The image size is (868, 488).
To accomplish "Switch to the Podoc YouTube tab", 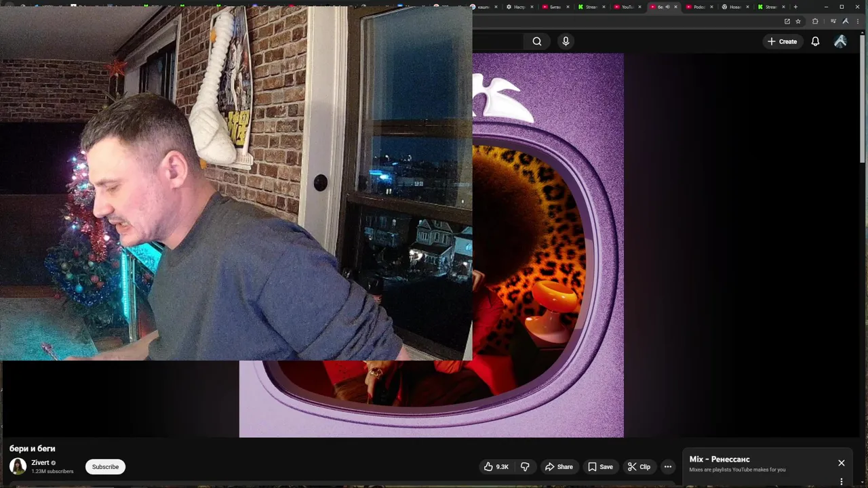I will pyautogui.click(x=699, y=7).
